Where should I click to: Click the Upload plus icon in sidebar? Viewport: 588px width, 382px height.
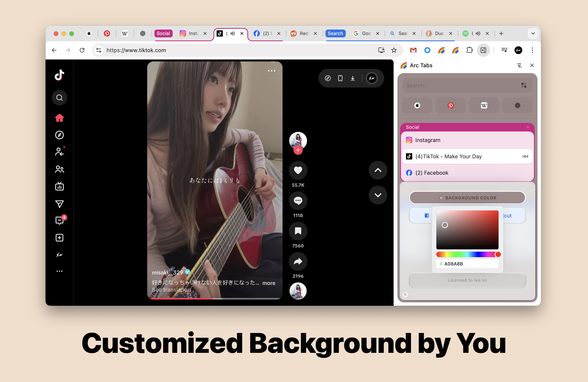pos(59,238)
